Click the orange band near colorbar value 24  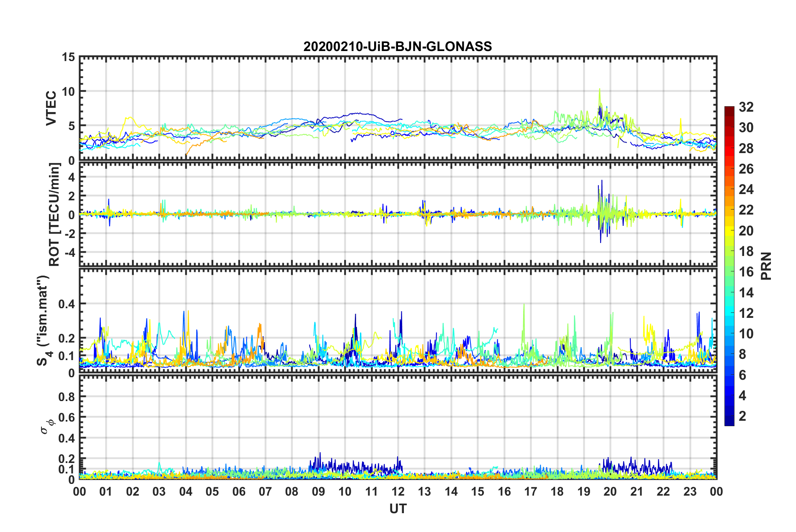click(x=729, y=190)
